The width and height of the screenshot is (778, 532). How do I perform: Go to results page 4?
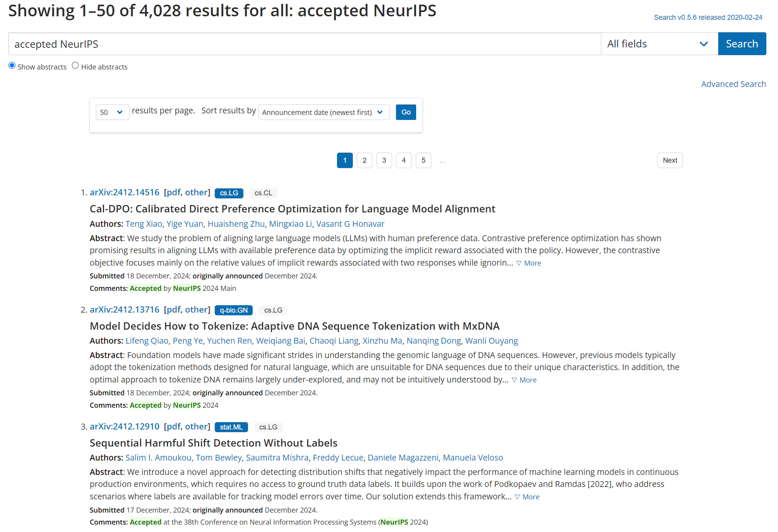[x=404, y=160]
